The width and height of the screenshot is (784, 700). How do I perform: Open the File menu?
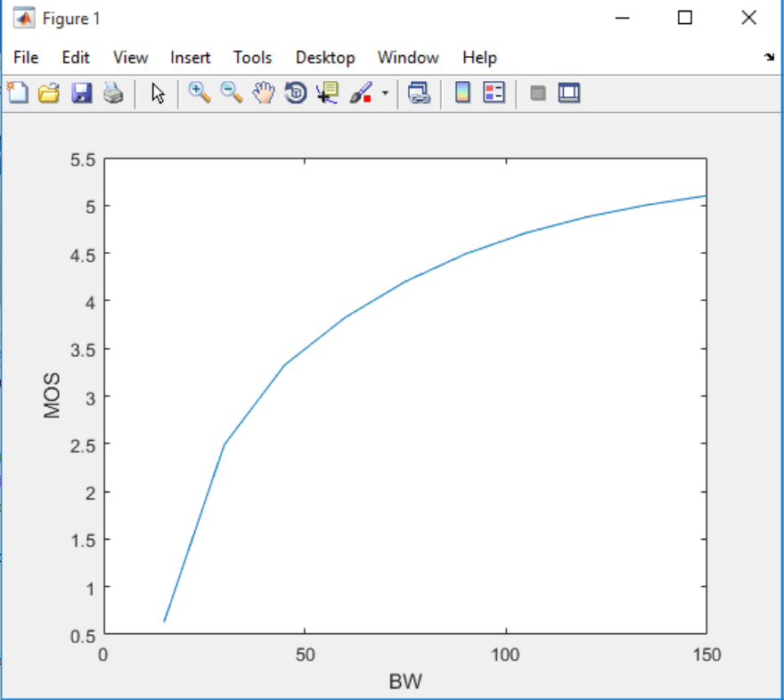(x=26, y=58)
